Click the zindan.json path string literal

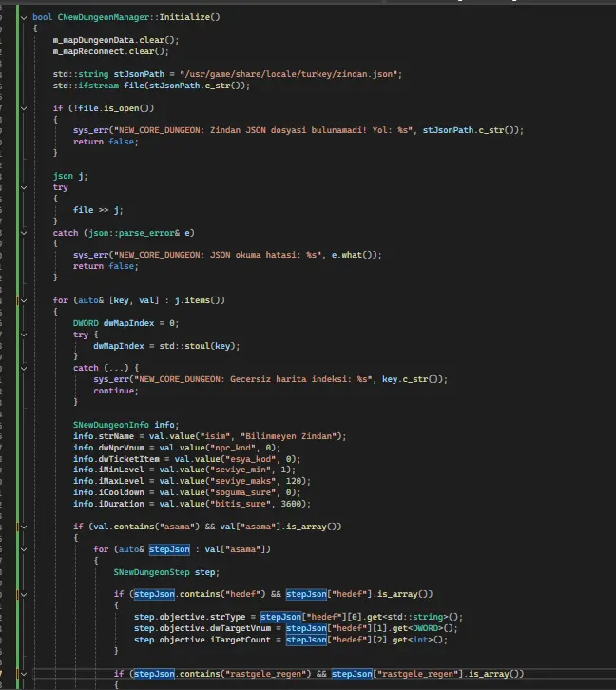click(x=290, y=74)
